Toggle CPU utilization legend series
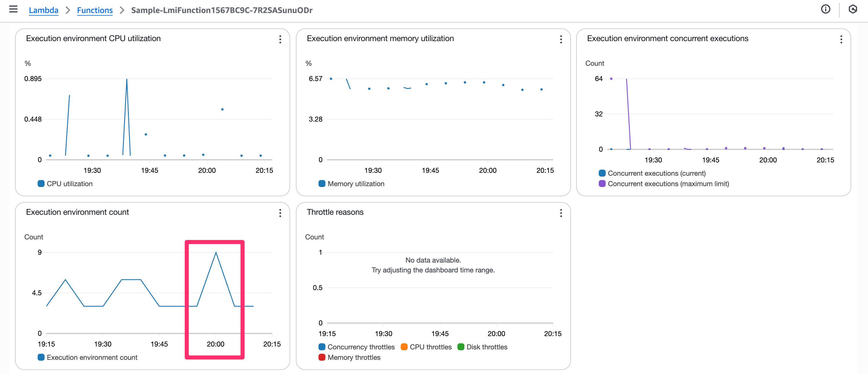 (x=69, y=184)
